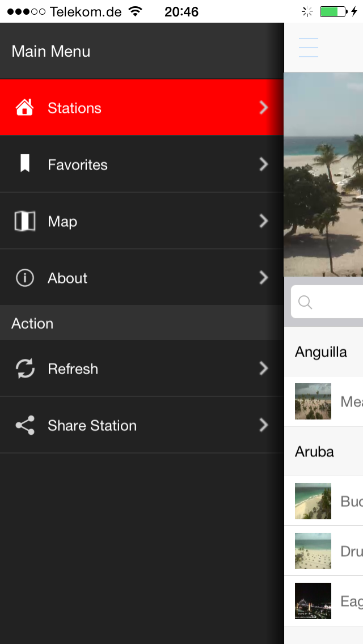Tap the Share Station icon
Viewport: 363px width, 644px height.
click(x=24, y=425)
